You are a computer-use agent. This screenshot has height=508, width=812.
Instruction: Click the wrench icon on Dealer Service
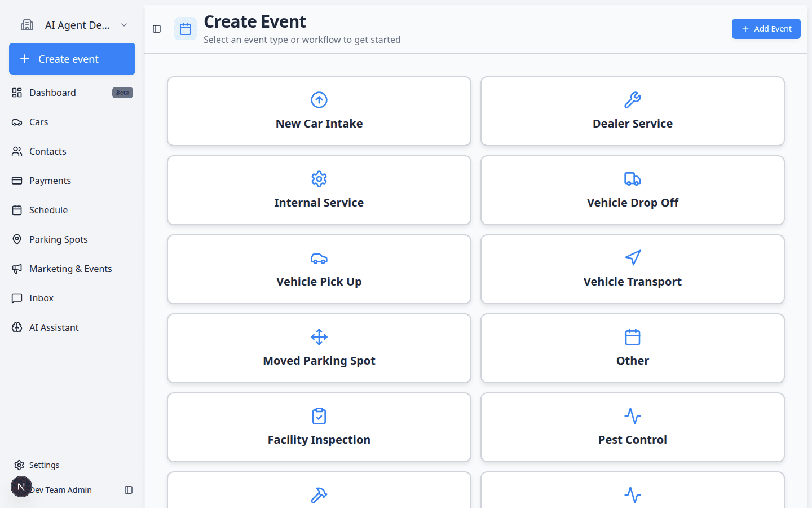click(x=633, y=100)
